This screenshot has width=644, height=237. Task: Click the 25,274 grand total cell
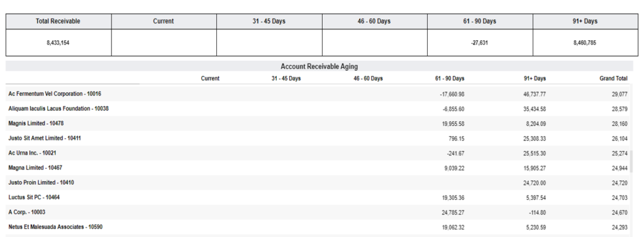tap(619, 153)
